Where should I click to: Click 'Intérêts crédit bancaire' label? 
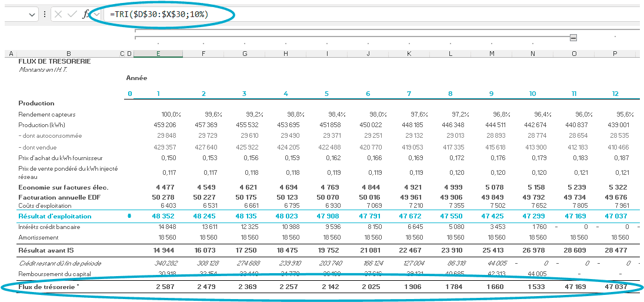(49, 227)
